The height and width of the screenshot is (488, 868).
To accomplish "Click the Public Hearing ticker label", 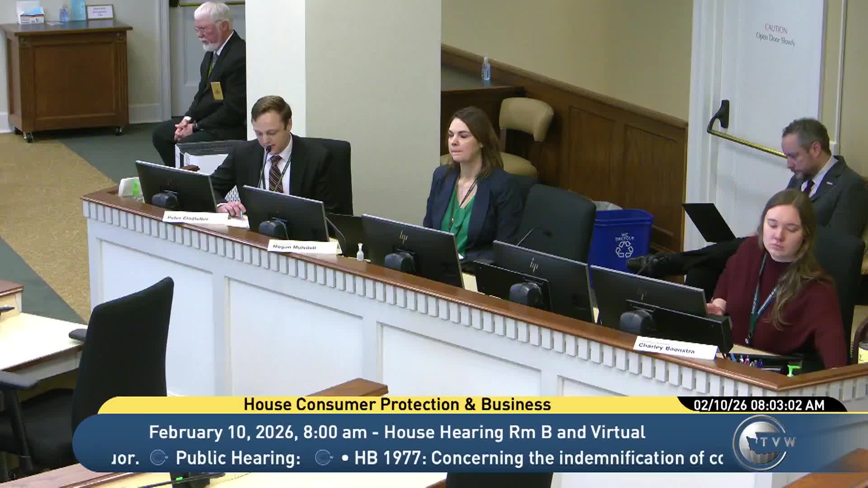I will [238, 458].
